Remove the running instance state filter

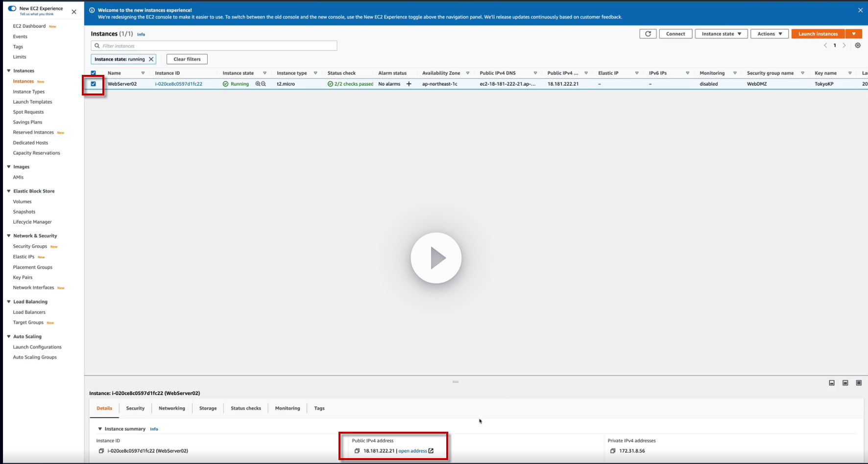point(151,59)
